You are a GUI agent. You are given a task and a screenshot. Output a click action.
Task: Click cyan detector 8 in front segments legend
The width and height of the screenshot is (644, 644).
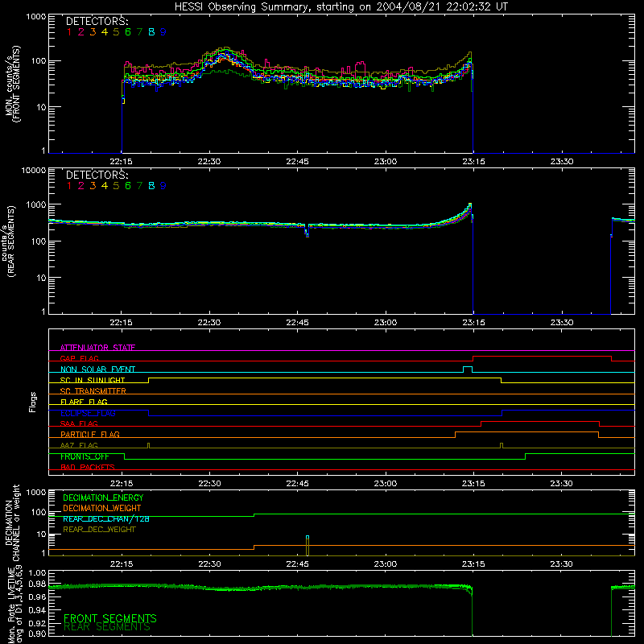pos(151,32)
